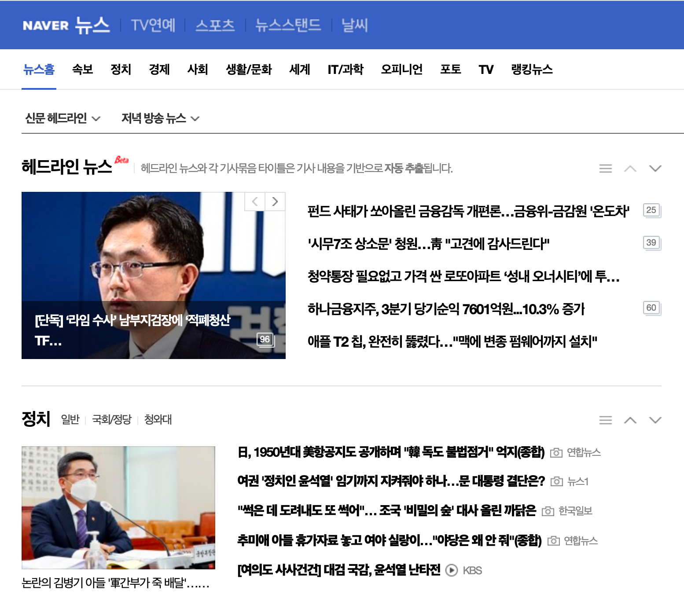Select the 국회/정당 sub-tab
The width and height of the screenshot is (684, 616).
click(x=113, y=420)
